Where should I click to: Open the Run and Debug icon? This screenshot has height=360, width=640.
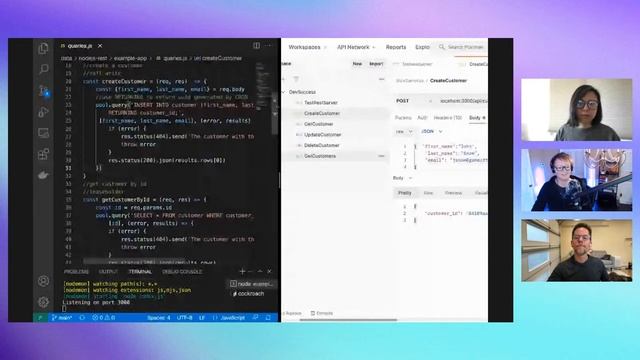pyautogui.click(x=43, y=112)
